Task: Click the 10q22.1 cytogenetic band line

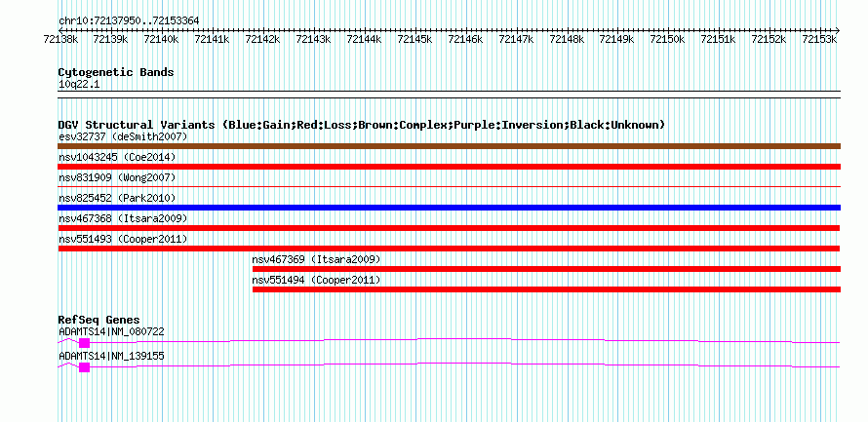Action: (x=449, y=95)
